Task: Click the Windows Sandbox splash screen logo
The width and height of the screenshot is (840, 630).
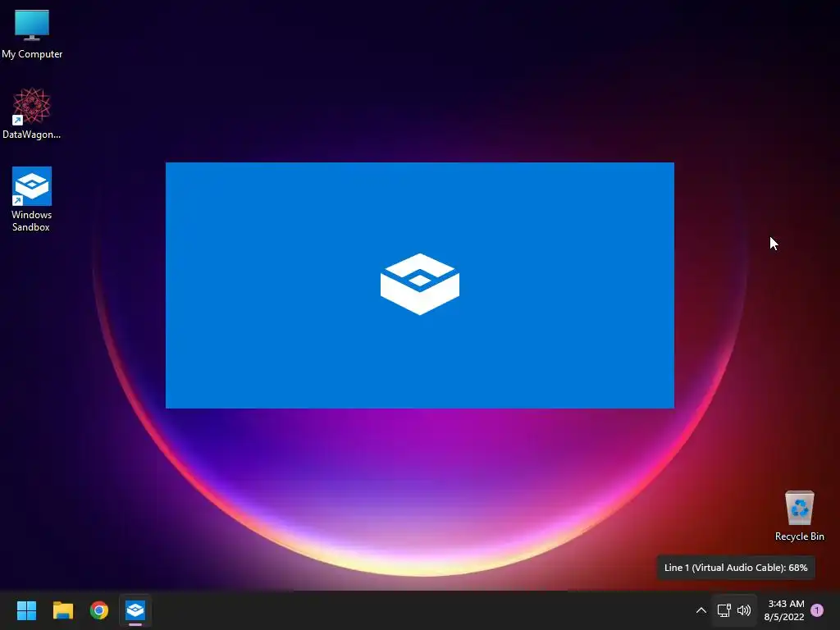Action: pyautogui.click(x=420, y=284)
